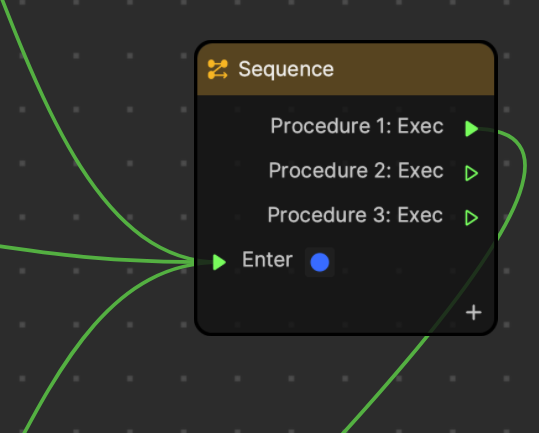
Task: Click the green Enter input pin
Action: coord(219,262)
